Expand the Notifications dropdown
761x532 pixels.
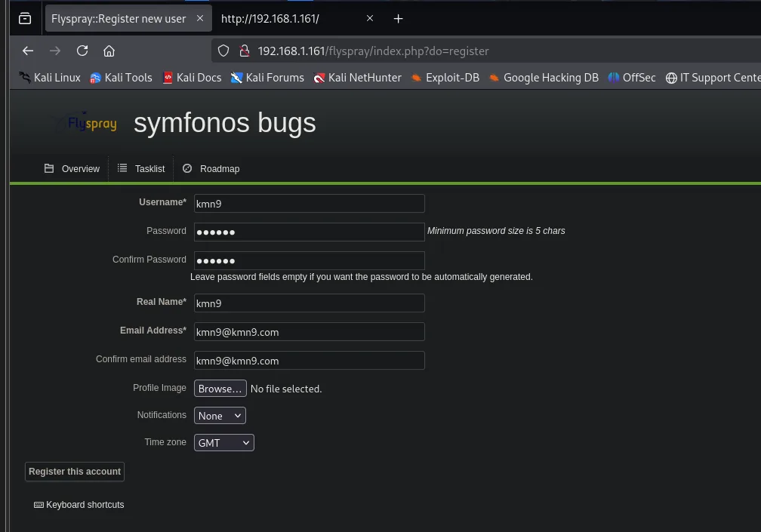click(220, 416)
